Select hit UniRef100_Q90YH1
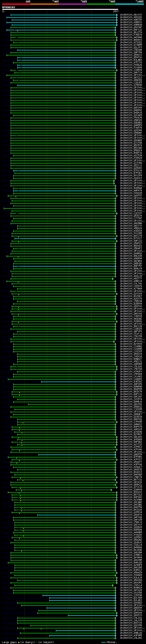Viewport: 146px width, 644px height. click(x=131, y=404)
